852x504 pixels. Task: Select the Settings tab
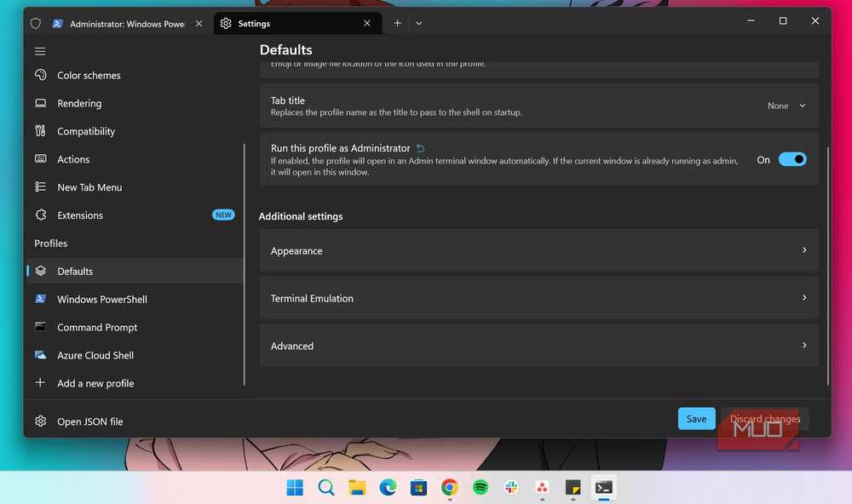coord(297,23)
